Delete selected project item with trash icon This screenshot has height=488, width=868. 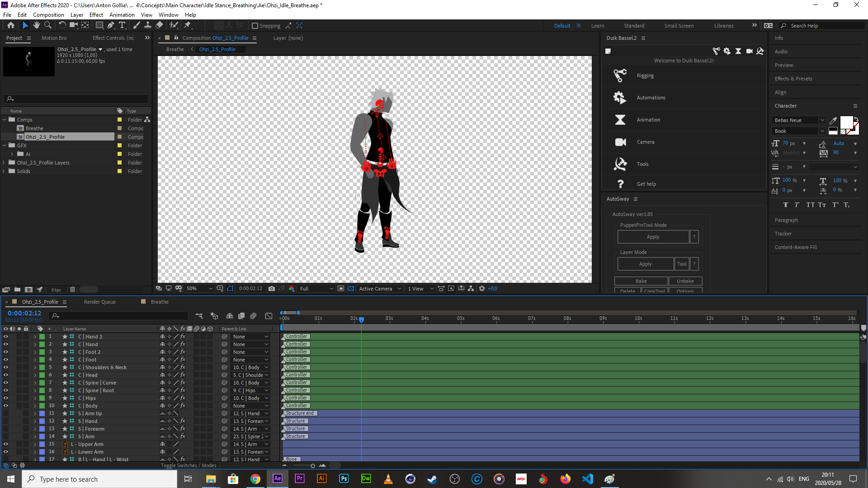point(72,290)
